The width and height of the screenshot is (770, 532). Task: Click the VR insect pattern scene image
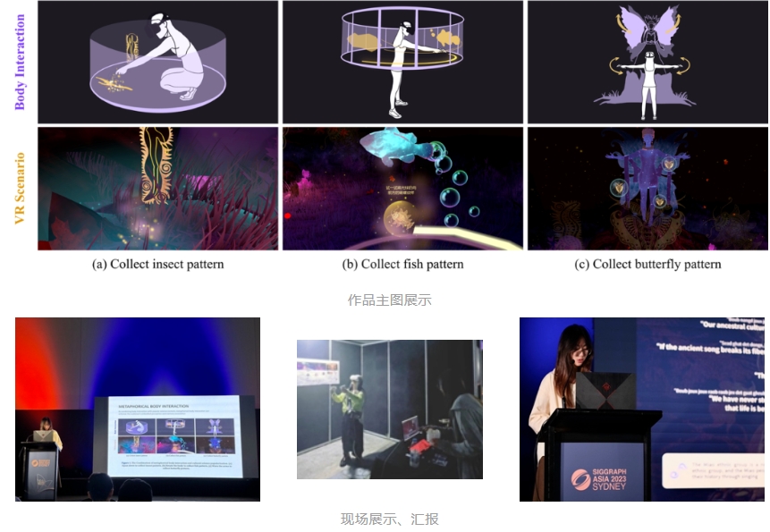click(x=157, y=188)
